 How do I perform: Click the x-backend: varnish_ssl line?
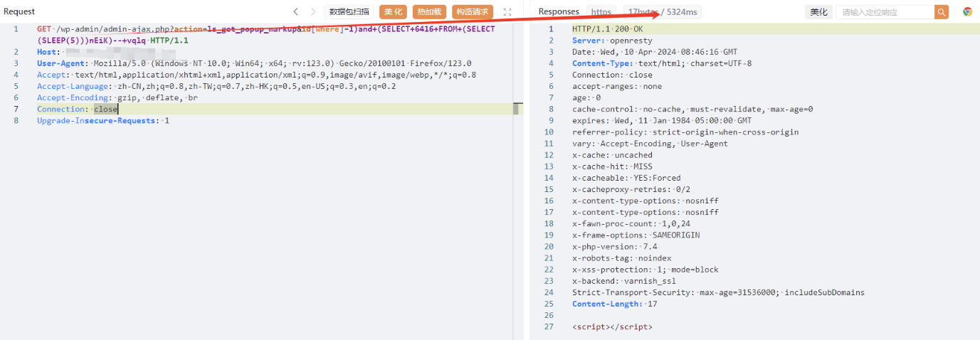[624, 280]
